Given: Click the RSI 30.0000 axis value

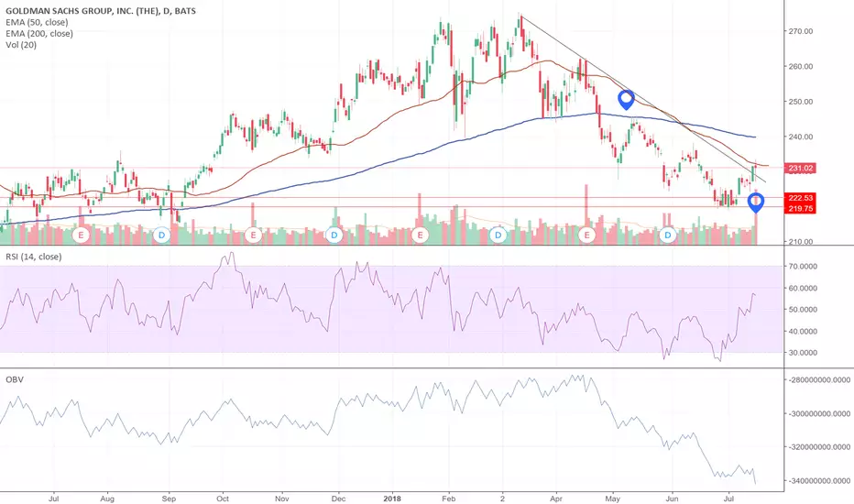Looking at the screenshot, I should (803, 353).
